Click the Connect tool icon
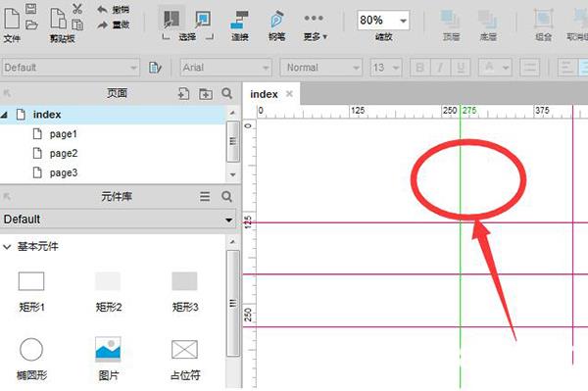588x391 pixels. (240, 20)
